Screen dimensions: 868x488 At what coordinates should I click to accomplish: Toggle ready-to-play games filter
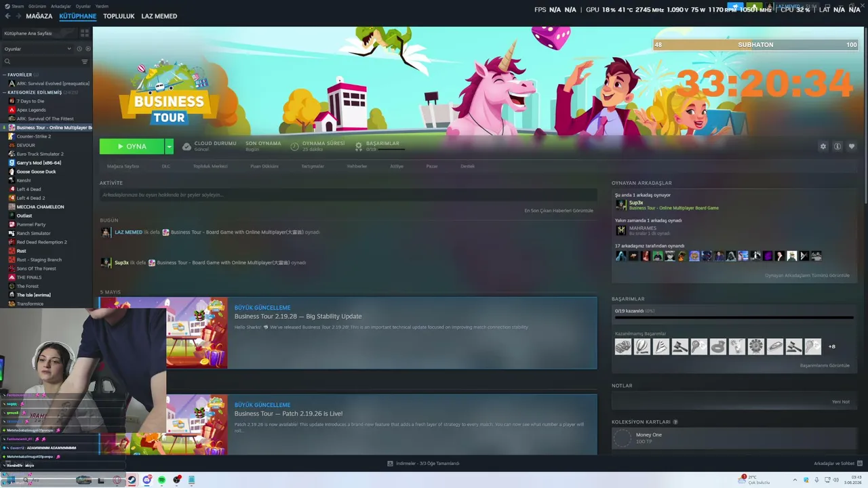tap(88, 49)
